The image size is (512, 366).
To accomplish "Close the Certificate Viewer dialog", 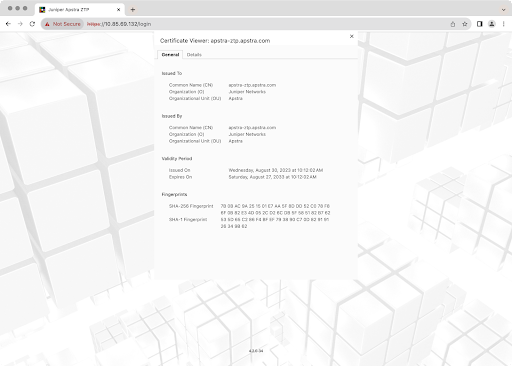I will coord(352,36).
